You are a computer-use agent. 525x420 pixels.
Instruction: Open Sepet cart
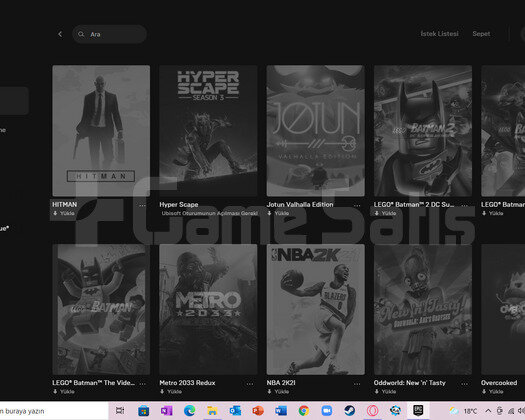tap(481, 34)
